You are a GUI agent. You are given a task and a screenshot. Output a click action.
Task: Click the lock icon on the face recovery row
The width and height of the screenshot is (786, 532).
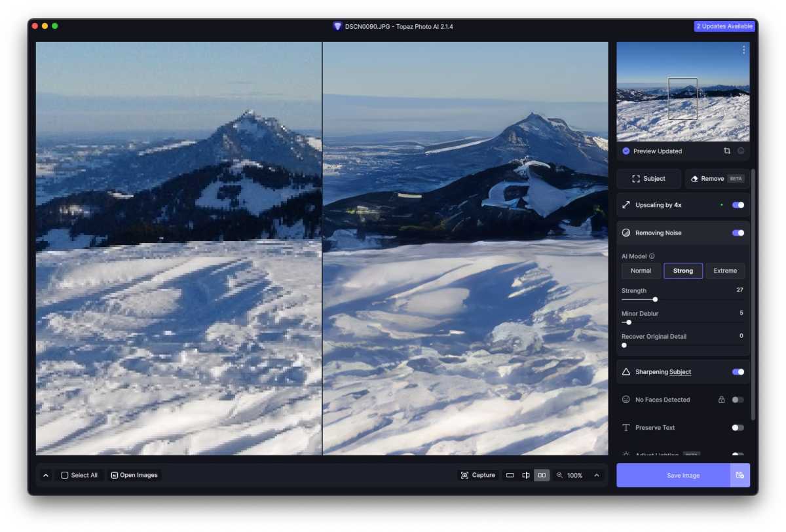721,400
